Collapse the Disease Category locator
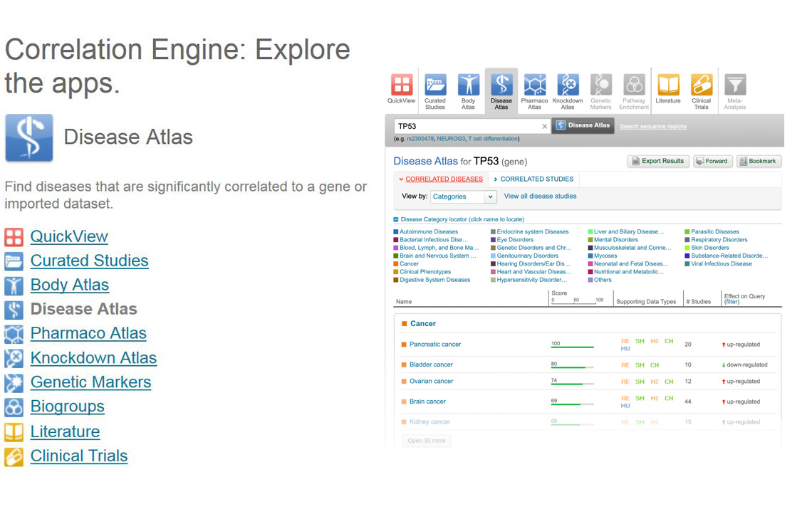This screenshot has width=812, height=524. point(397,220)
